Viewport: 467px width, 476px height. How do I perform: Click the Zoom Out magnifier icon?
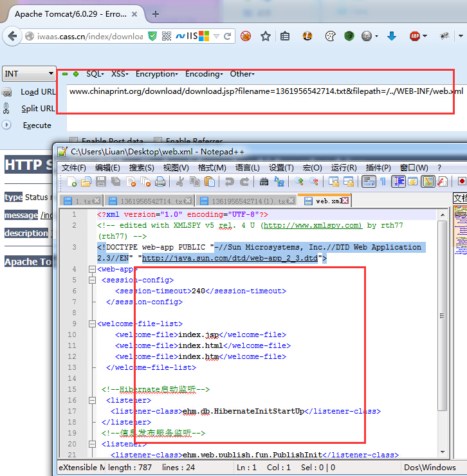click(x=314, y=181)
